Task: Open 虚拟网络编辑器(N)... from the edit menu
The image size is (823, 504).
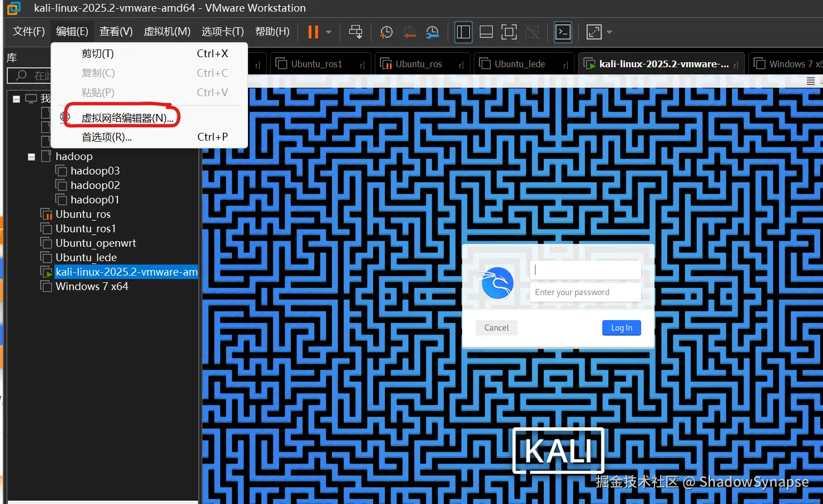Action: tap(149, 118)
